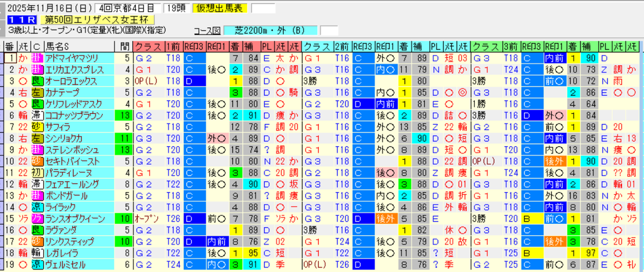The image size is (644, 272).
Task: Click the 2前 column header
Action: tap(343, 46)
